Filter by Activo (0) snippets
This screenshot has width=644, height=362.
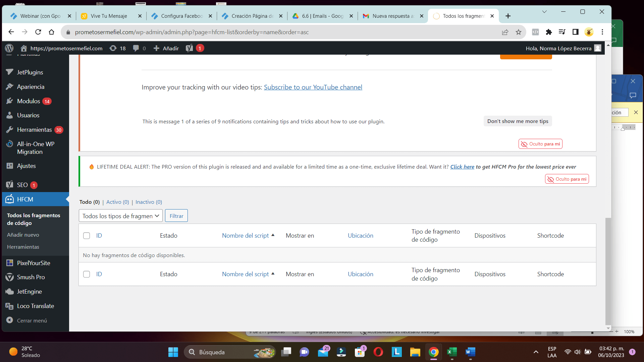click(x=117, y=202)
